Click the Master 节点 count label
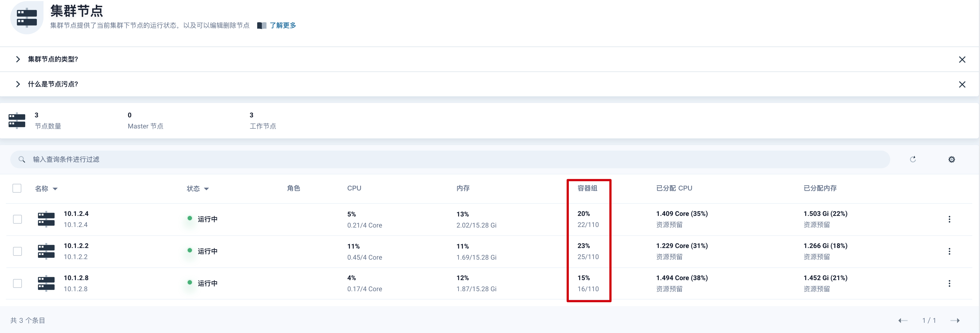980x333 pixels. pyautogui.click(x=145, y=126)
